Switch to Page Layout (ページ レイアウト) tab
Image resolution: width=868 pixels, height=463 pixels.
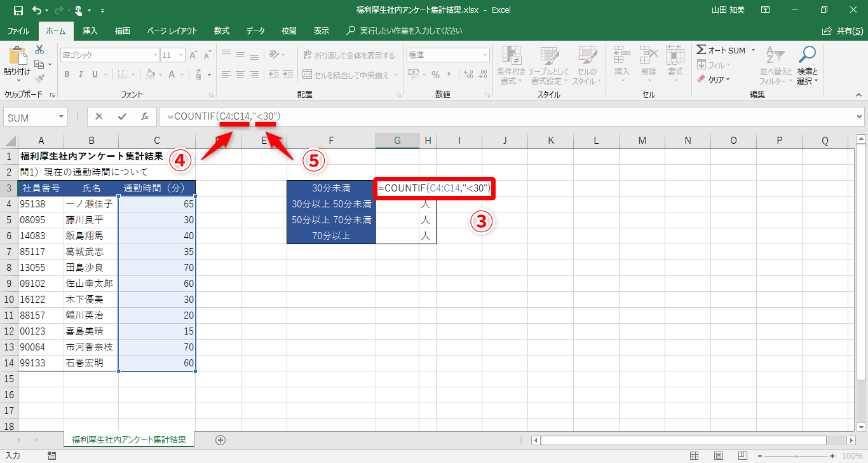point(172,31)
